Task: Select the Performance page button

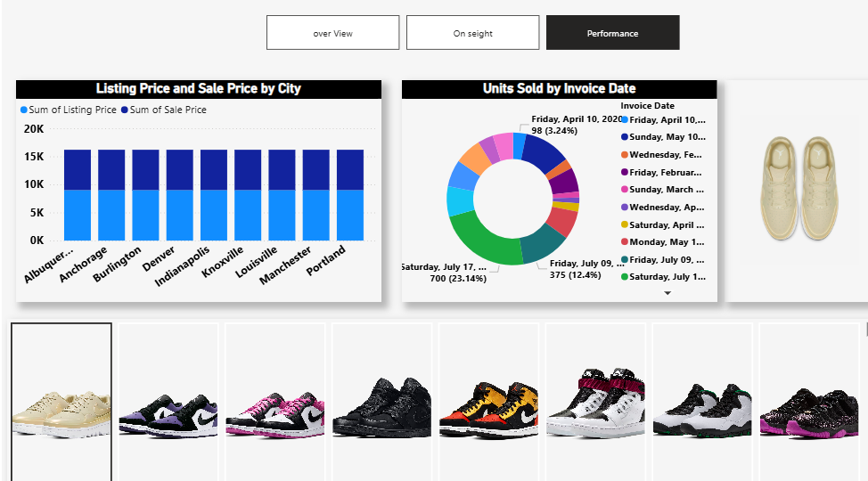Action: tap(612, 33)
